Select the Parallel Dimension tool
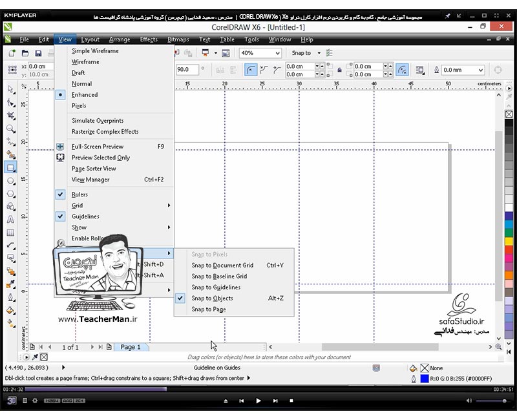This screenshot has width=517, height=420. coord(11,246)
